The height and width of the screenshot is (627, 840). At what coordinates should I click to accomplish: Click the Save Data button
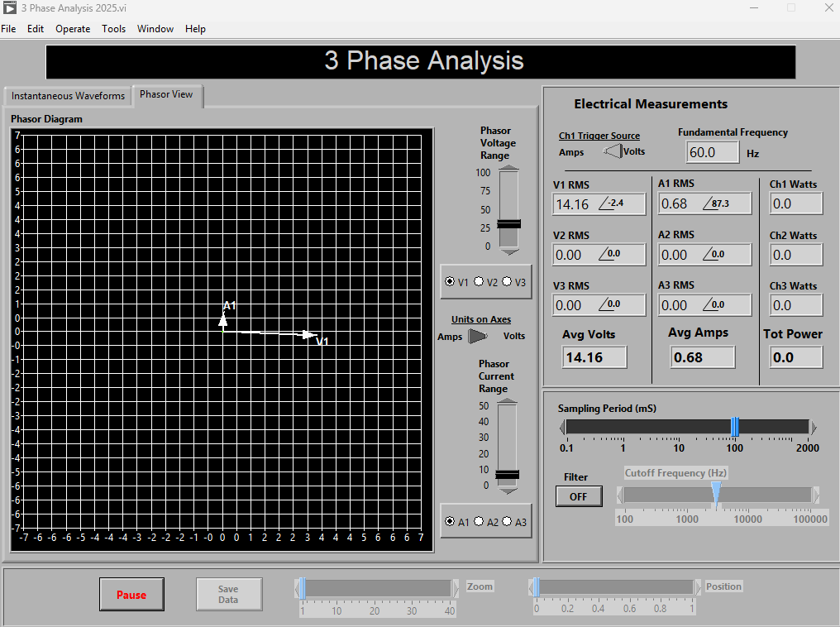(228, 594)
